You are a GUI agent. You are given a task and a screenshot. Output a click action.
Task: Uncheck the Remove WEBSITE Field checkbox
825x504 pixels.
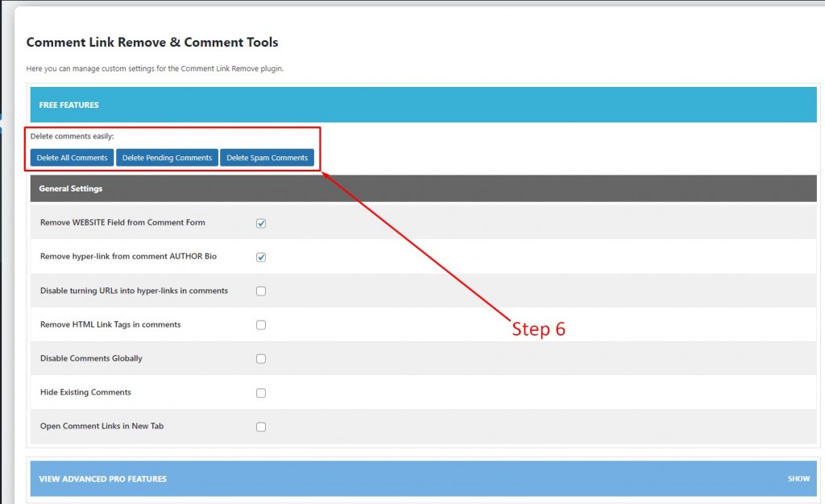(x=261, y=223)
